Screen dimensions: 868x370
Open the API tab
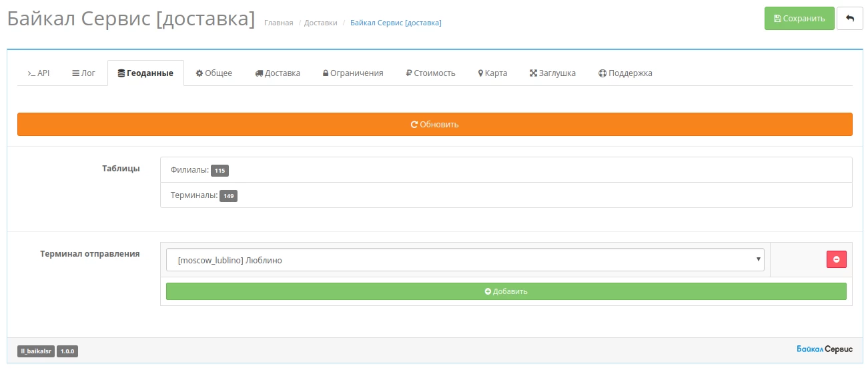(39, 73)
